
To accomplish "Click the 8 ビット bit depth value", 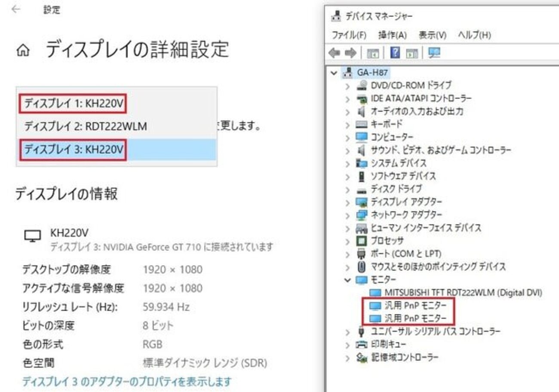I will pyautogui.click(x=158, y=325).
